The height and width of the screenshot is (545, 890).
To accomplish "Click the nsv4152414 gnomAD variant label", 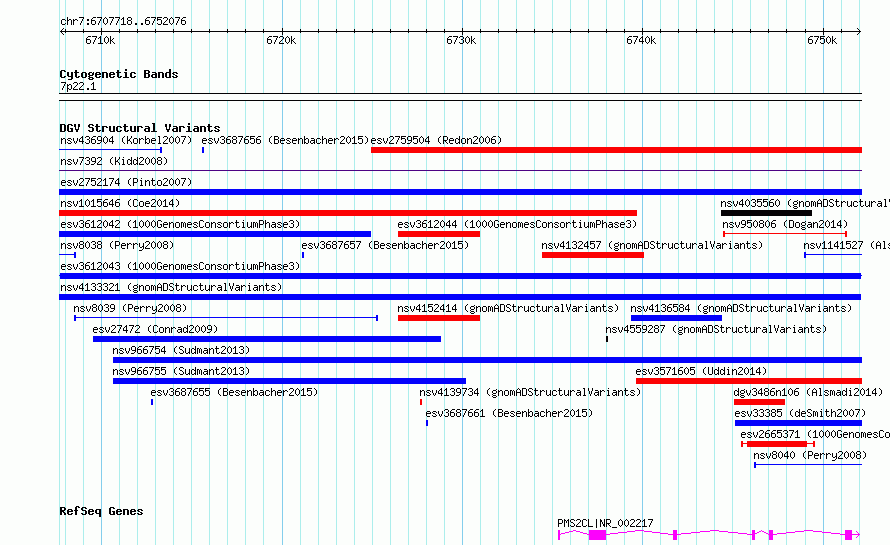I will point(508,308).
